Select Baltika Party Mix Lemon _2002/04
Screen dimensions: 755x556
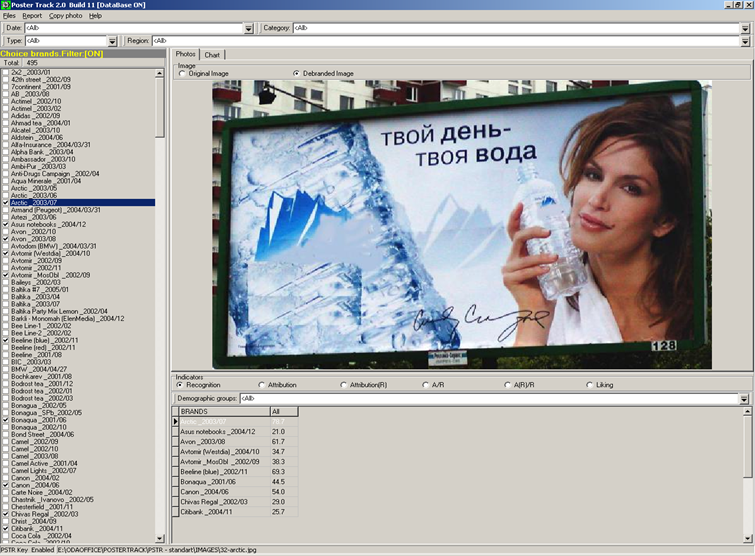(59, 311)
